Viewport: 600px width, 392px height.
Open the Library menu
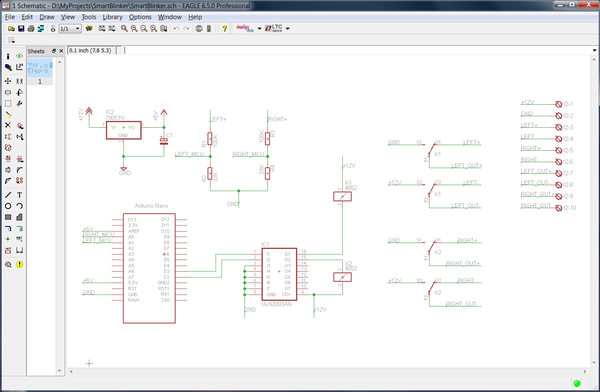click(112, 17)
